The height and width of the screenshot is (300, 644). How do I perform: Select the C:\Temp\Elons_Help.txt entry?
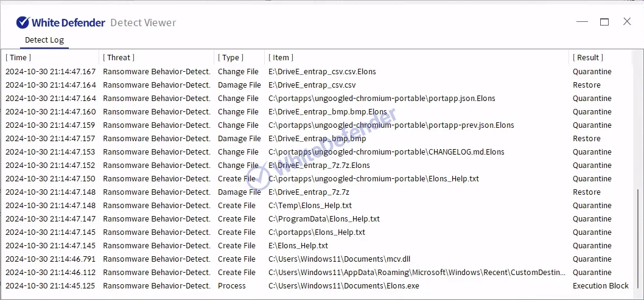click(x=310, y=206)
